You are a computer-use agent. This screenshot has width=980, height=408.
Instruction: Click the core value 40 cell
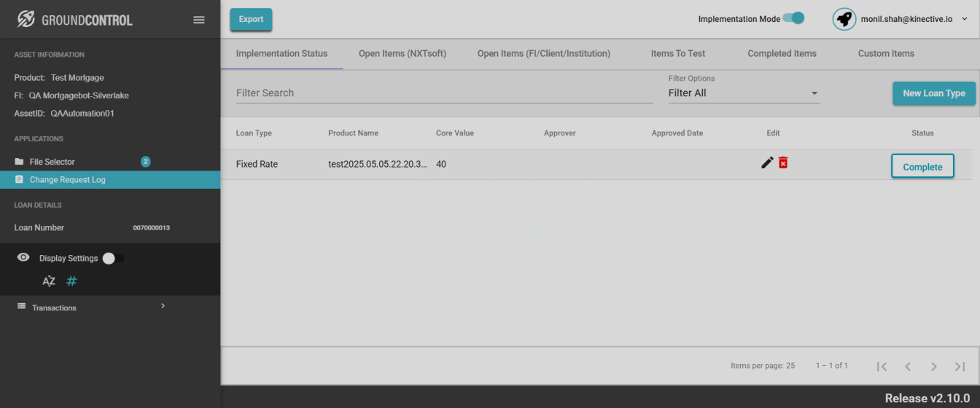click(x=441, y=165)
